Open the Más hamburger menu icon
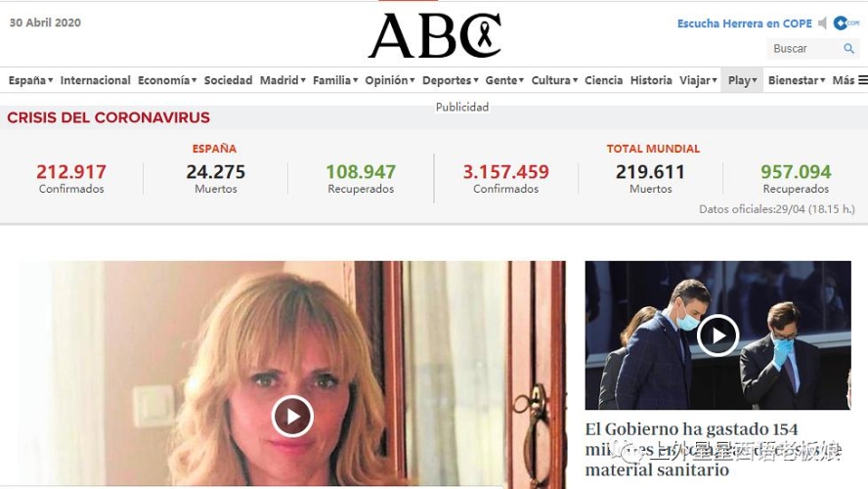This screenshot has height=489, width=868. pyautogui.click(x=862, y=80)
